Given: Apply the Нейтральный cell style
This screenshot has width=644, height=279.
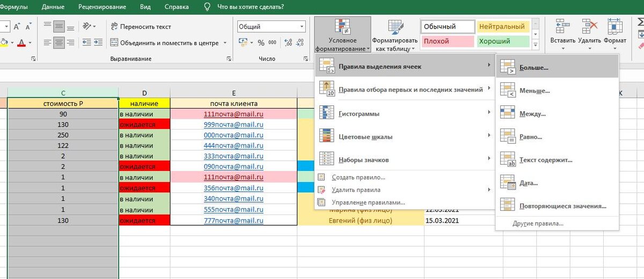Looking at the screenshot, I should pos(502,26).
